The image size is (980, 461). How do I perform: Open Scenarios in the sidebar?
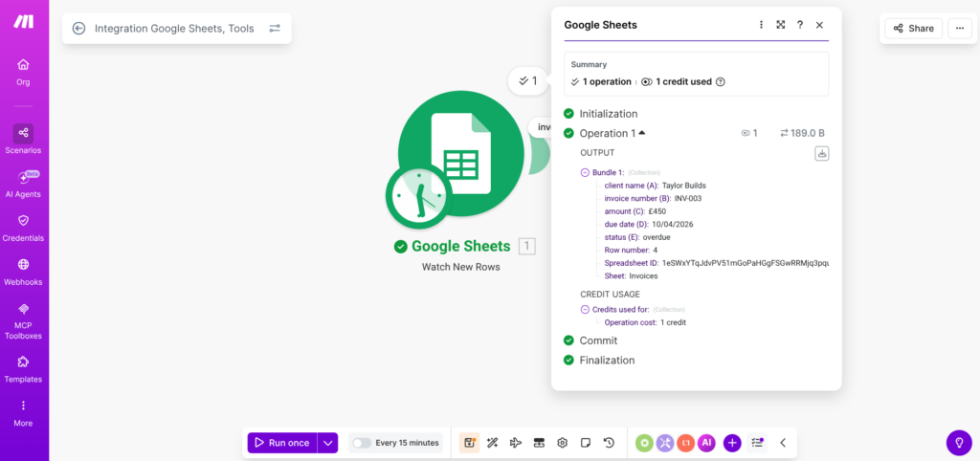[23, 140]
